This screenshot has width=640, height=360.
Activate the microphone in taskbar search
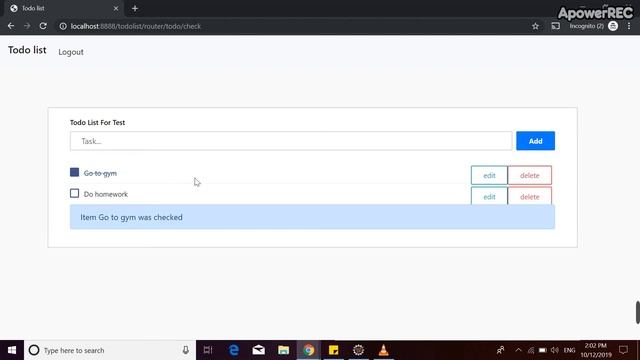pos(186,350)
